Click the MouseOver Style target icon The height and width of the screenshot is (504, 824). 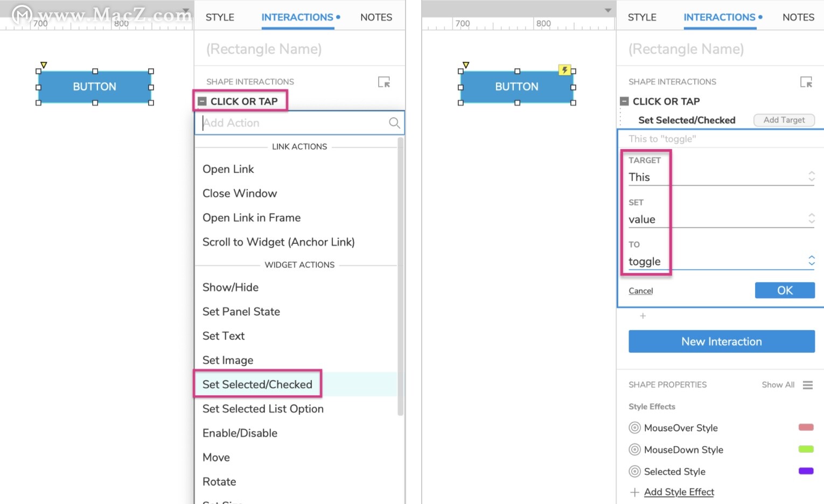click(635, 428)
